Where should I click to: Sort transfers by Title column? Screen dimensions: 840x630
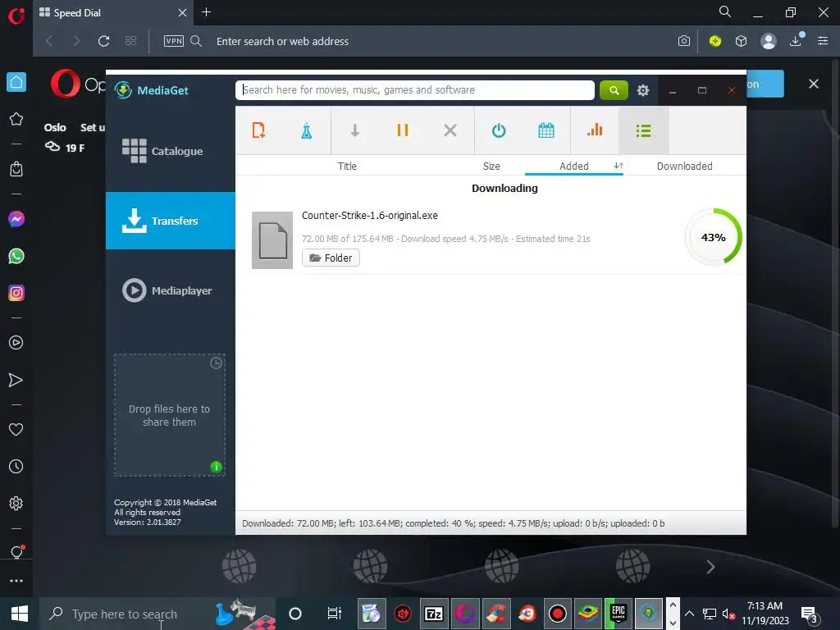pyautogui.click(x=347, y=166)
